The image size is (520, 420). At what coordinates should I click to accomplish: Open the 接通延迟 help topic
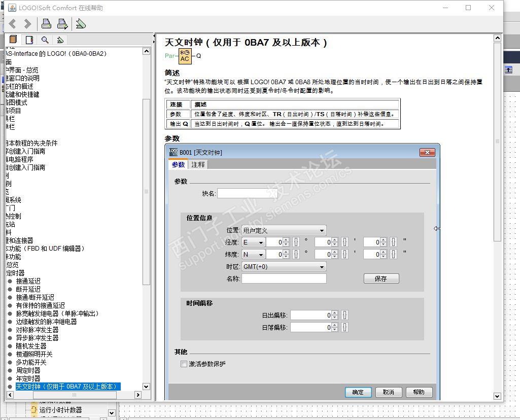pyautogui.click(x=28, y=281)
